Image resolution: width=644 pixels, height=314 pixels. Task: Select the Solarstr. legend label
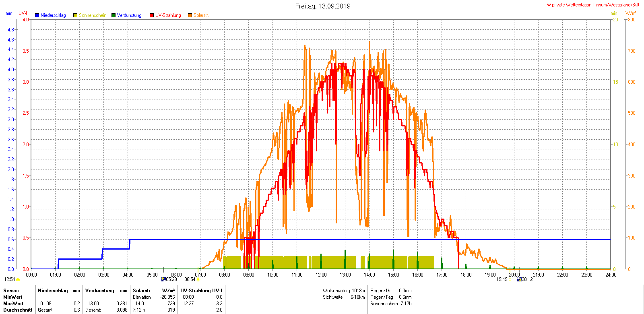pyautogui.click(x=201, y=15)
